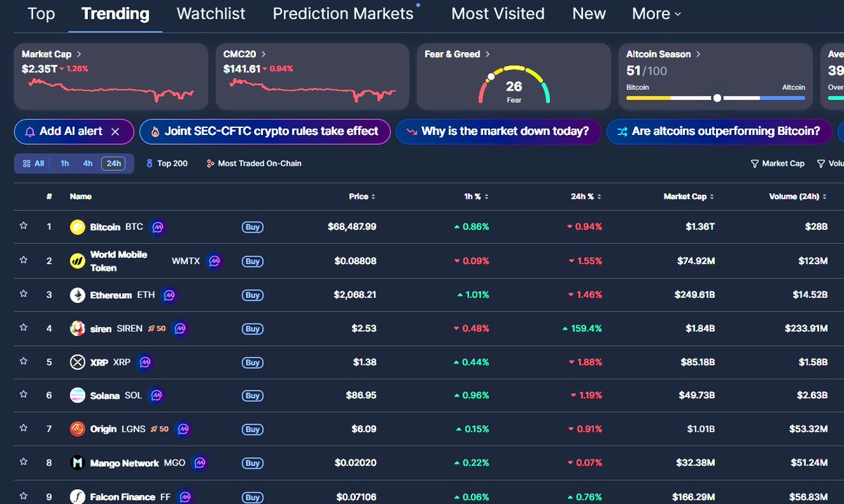The height and width of the screenshot is (504, 844).
Task: Star siren SIREN for watchlist
Action: (x=23, y=328)
